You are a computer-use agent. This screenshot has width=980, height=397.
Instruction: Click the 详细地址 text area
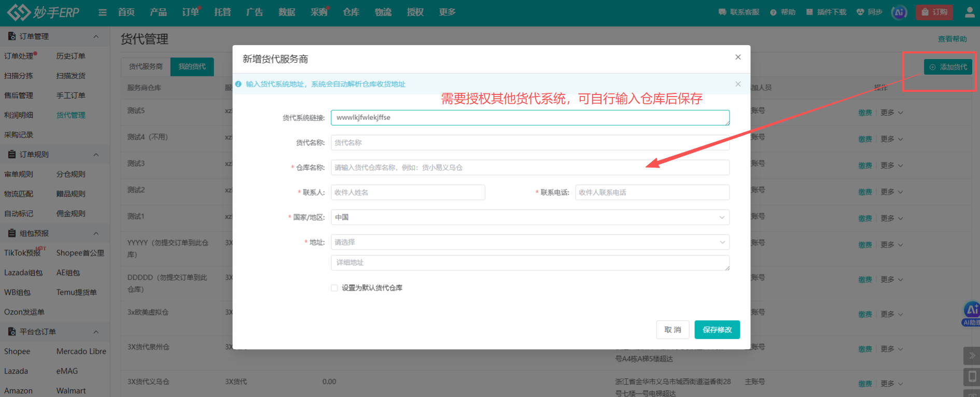click(x=530, y=263)
